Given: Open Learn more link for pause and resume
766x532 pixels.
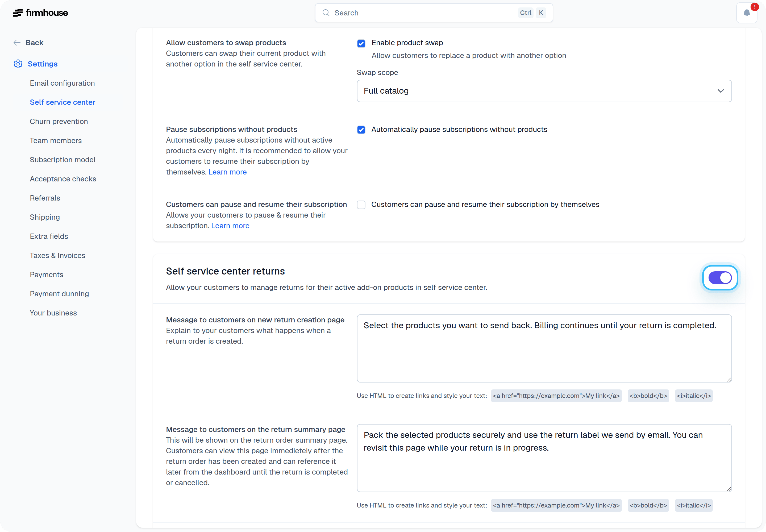Looking at the screenshot, I should (230, 226).
